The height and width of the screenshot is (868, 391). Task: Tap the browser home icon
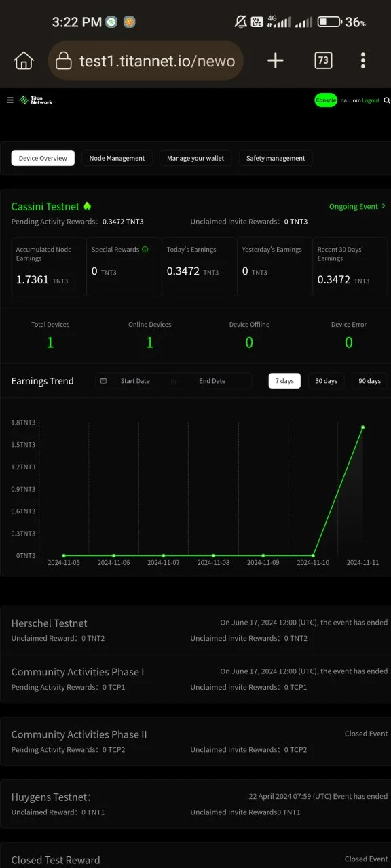click(x=24, y=61)
